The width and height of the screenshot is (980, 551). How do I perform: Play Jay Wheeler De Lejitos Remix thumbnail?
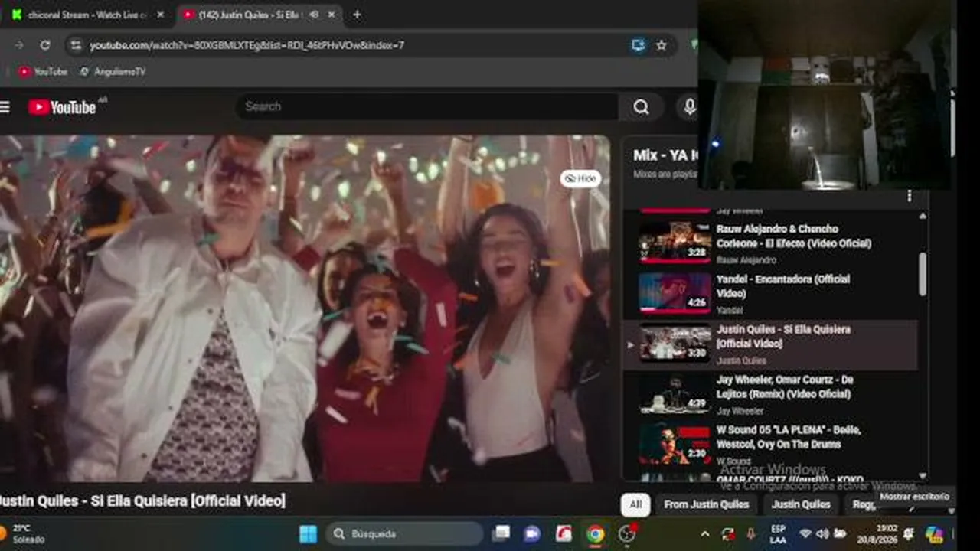[x=675, y=394]
